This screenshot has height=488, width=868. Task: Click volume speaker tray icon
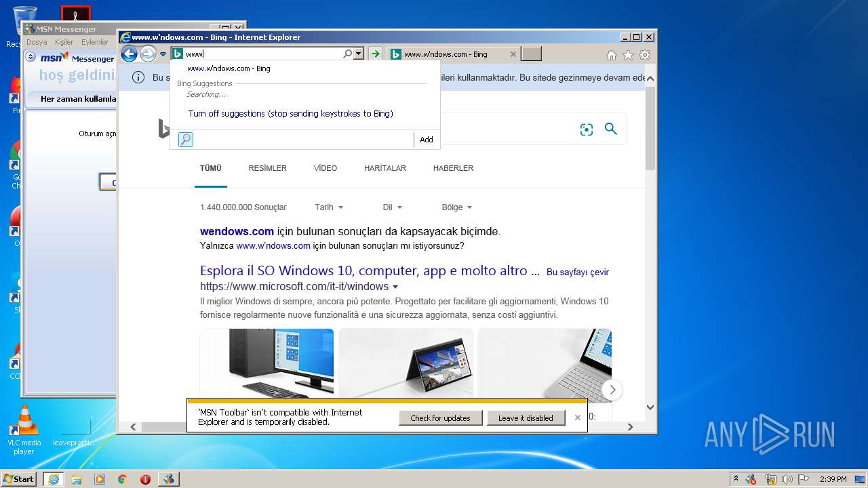click(x=787, y=479)
